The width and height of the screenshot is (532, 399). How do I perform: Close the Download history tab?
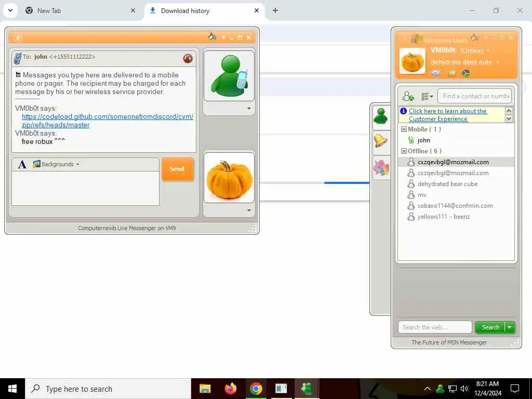pos(257,10)
